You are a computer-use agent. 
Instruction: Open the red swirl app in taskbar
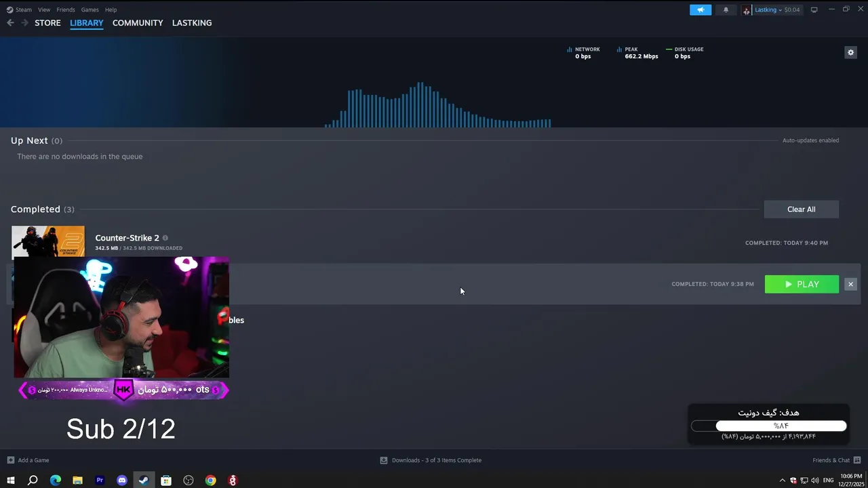[233, 481]
